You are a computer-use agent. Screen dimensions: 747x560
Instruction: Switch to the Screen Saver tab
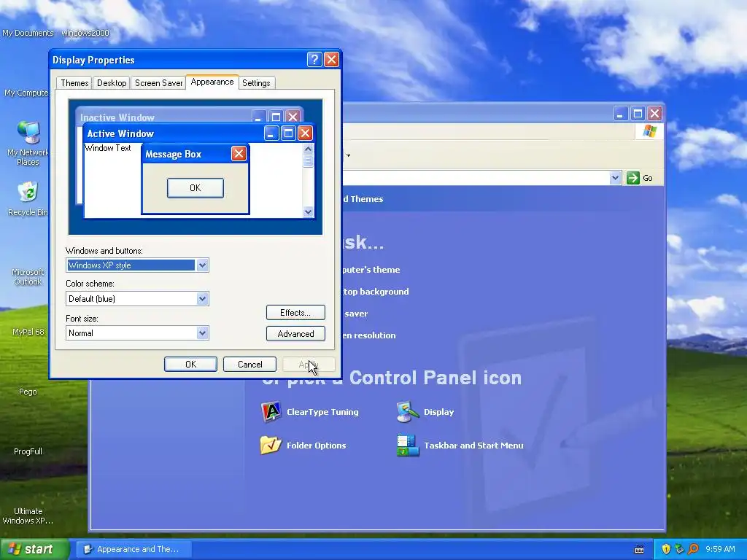[x=158, y=83]
